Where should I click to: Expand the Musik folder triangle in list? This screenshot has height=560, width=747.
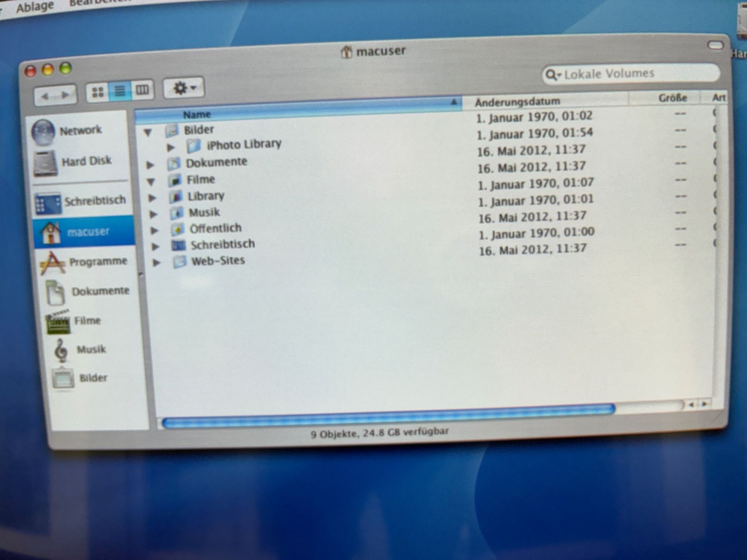pyautogui.click(x=153, y=214)
